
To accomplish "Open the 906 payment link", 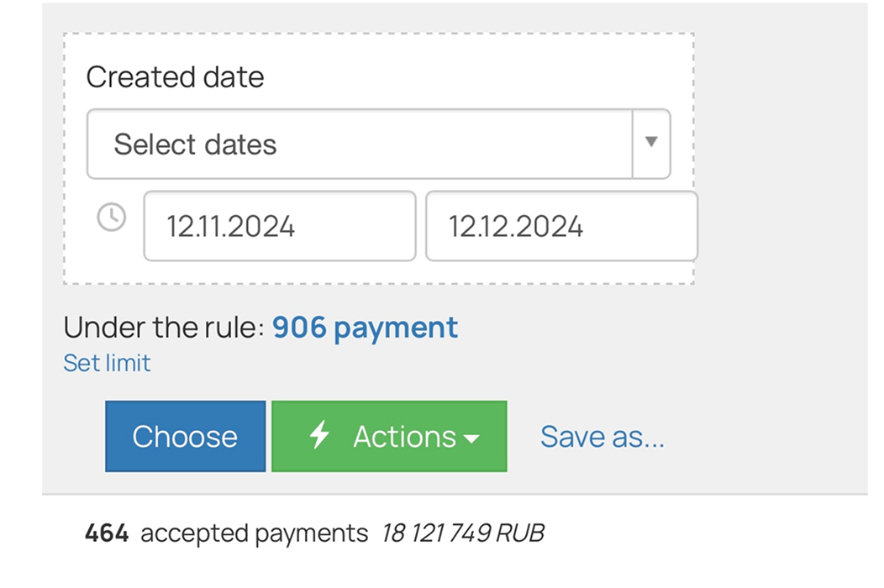I will 365,327.
